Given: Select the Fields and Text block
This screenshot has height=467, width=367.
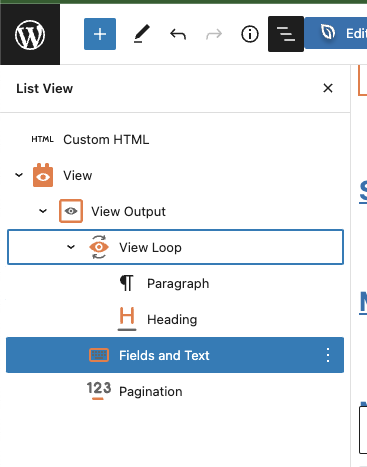Looking at the screenshot, I should 175,355.
